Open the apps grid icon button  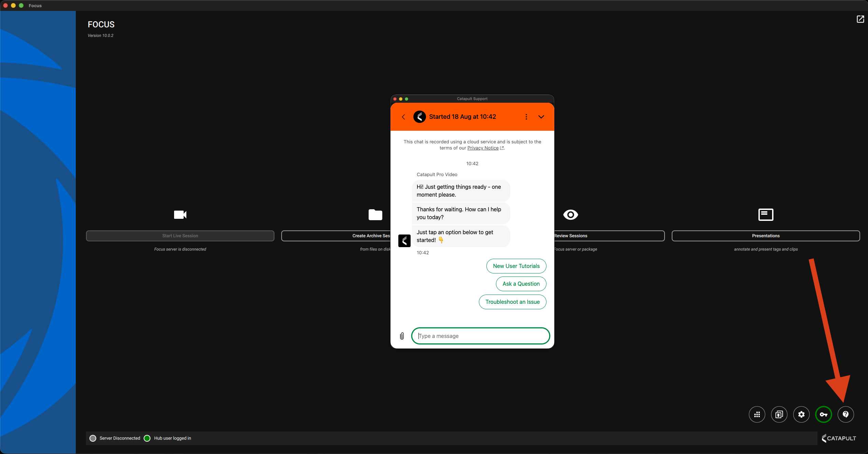[x=757, y=414]
